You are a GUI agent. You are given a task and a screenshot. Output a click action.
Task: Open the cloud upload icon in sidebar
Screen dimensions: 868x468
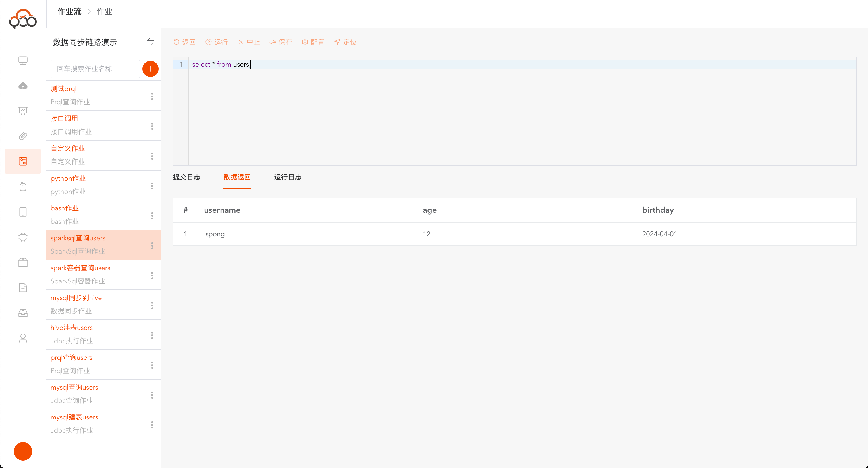click(23, 86)
